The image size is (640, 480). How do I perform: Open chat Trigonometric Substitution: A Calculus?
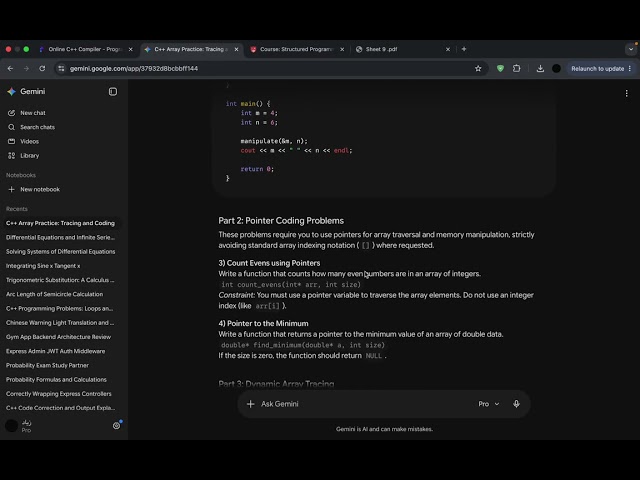click(60, 280)
